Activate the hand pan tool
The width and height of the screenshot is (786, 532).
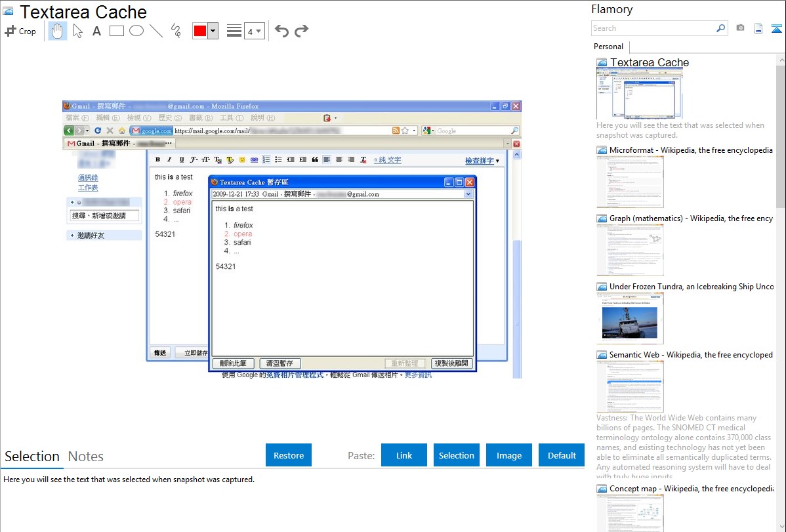click(x=57, y=31)
